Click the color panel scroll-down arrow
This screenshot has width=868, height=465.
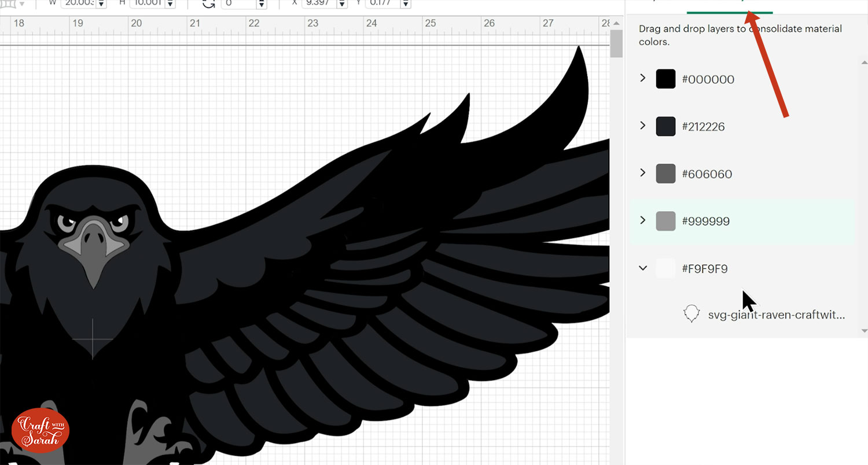pyautogui.click(x=864, y=331)
